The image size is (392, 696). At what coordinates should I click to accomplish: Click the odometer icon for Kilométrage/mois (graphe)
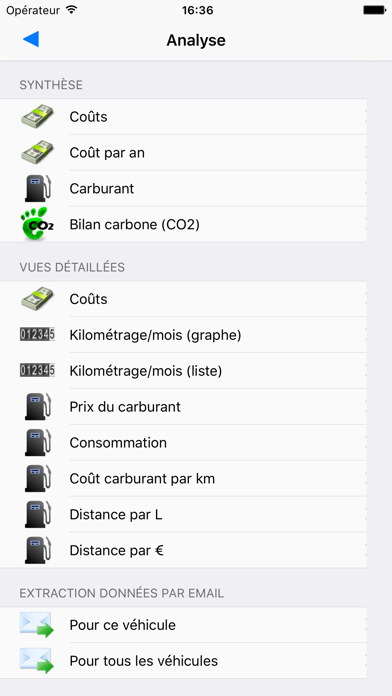pos(37,334)
